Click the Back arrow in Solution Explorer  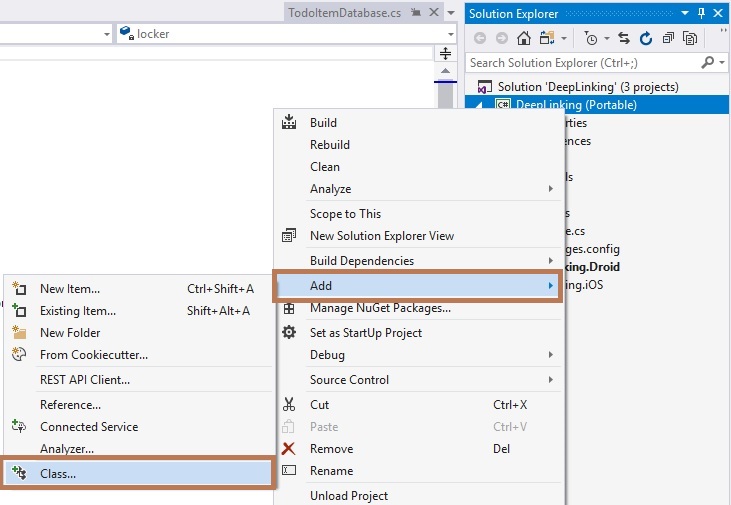click(480, 38)
